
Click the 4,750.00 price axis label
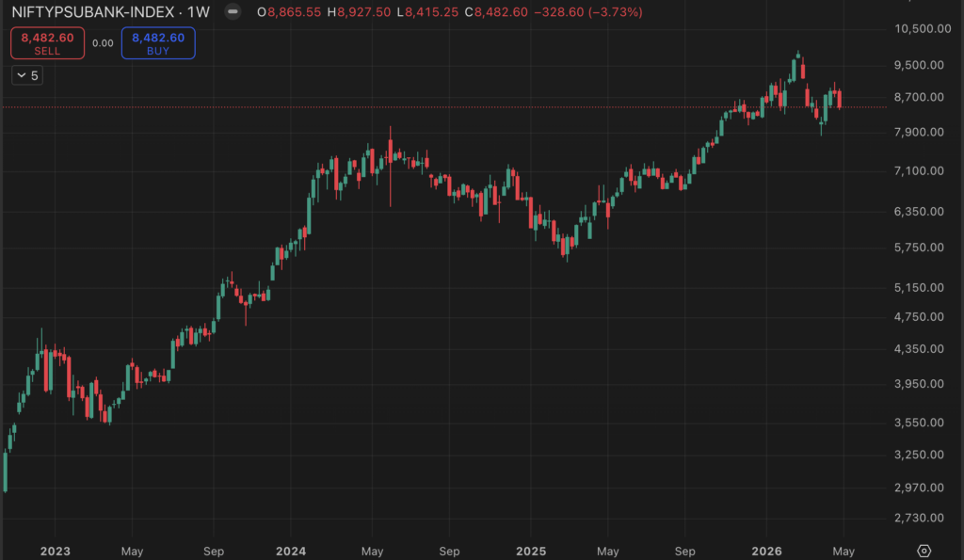[x=919, y=317]
